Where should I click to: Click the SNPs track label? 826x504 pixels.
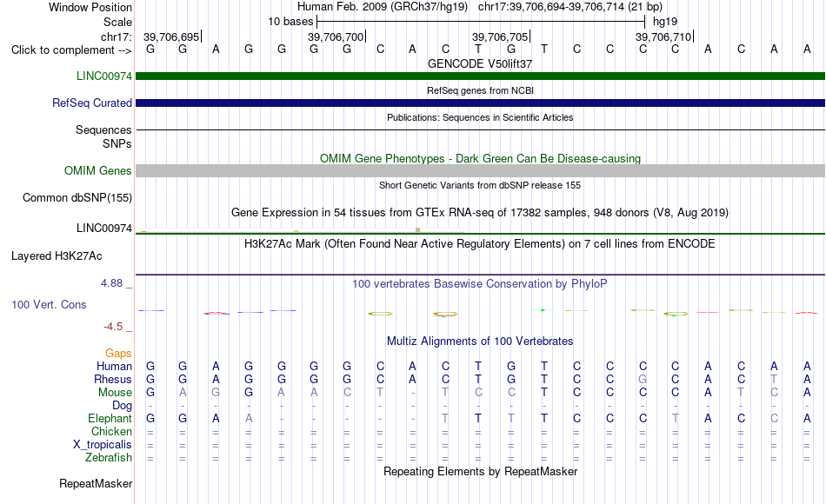117,143
